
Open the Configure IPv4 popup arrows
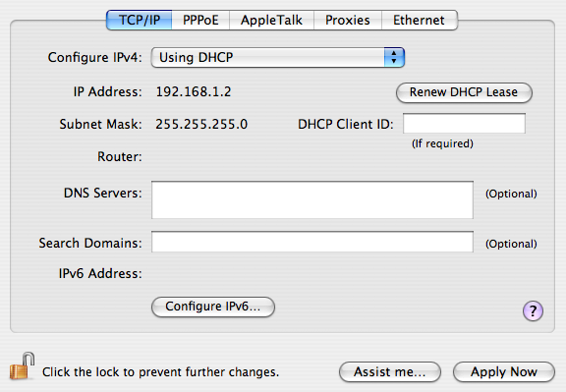tap(394, 57)
